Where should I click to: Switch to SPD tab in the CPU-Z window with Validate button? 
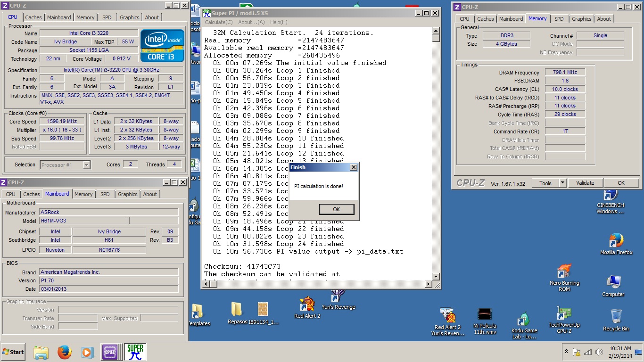(x=559, y=19)
